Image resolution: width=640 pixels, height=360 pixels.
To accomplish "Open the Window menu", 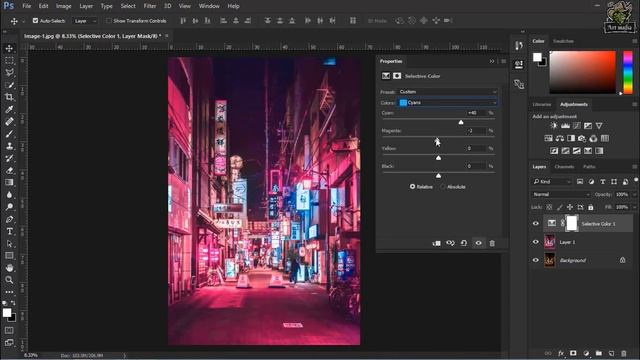I will tap(209, 6).
